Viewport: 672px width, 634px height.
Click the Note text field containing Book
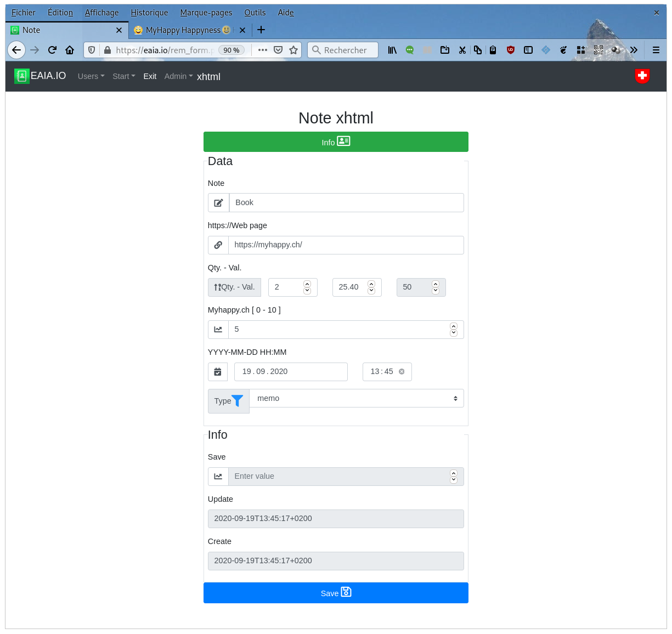point(346,203)
